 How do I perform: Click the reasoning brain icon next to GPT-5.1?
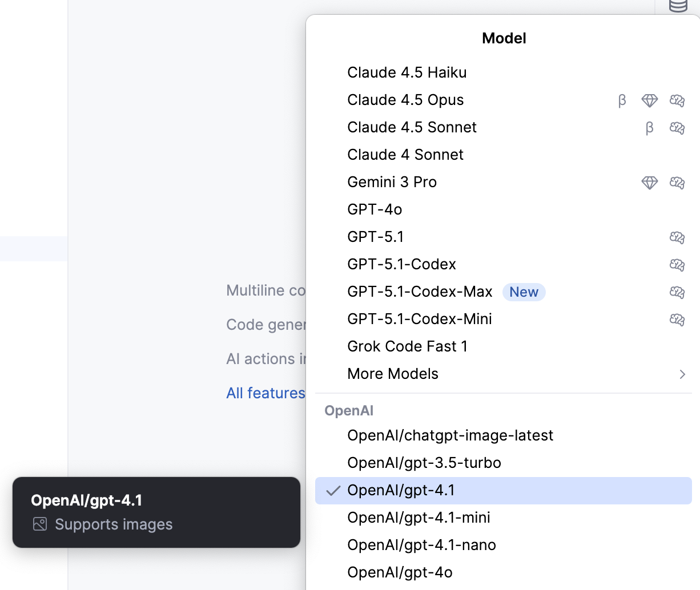pos(677,238)
